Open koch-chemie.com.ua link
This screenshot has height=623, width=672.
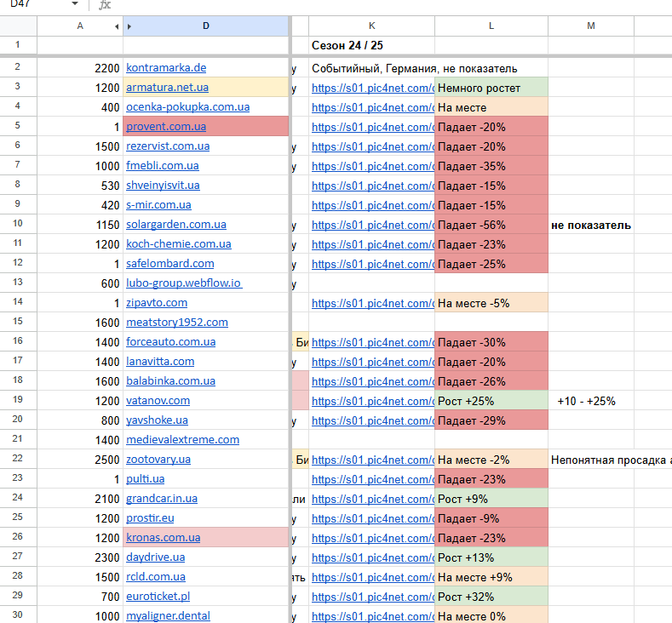(179, 244)
